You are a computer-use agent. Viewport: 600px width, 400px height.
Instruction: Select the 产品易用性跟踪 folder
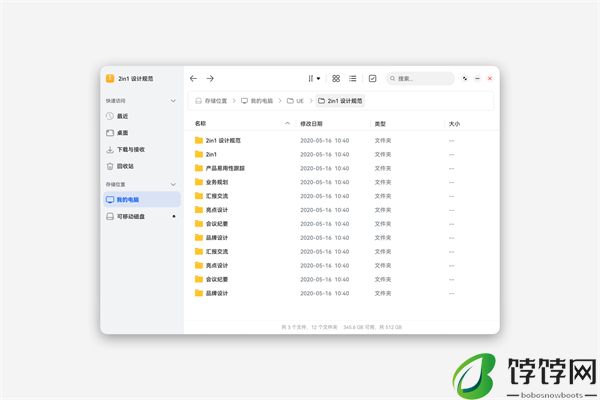pos(341,168)
